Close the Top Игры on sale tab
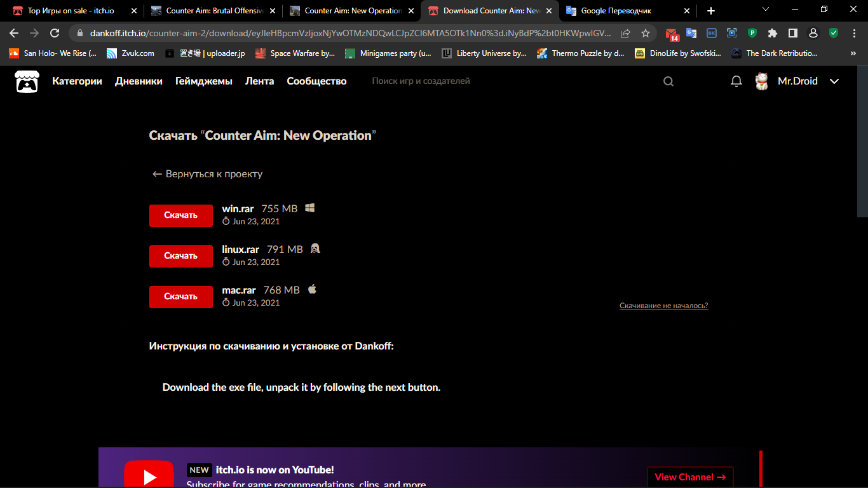Screen dimensions: 868x488 (x=133, y=11)
